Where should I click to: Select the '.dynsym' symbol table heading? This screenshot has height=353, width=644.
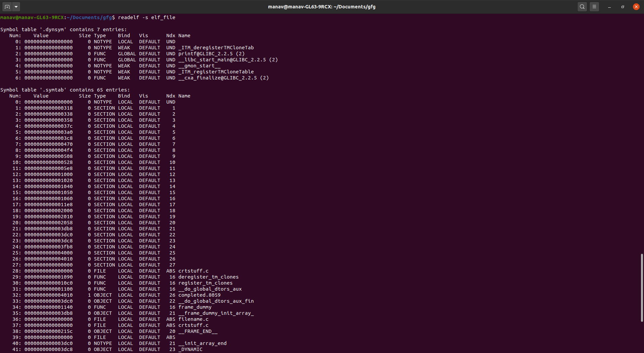pos(64,30)
